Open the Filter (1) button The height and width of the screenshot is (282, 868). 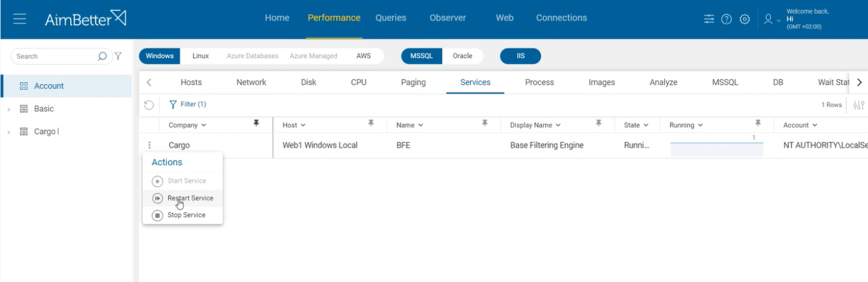pos(188,104)
